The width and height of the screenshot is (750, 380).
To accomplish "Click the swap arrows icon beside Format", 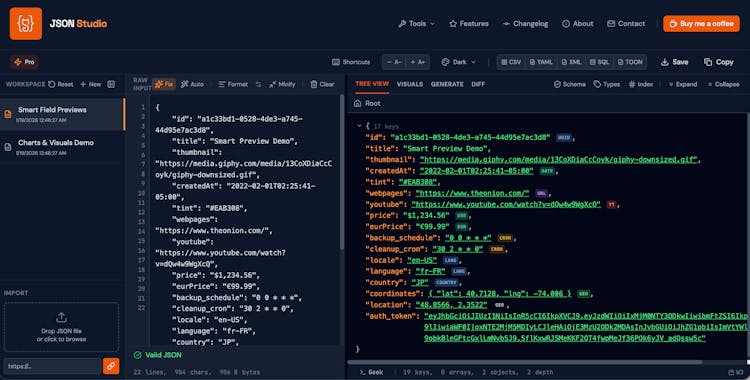I will click(258, 84).
